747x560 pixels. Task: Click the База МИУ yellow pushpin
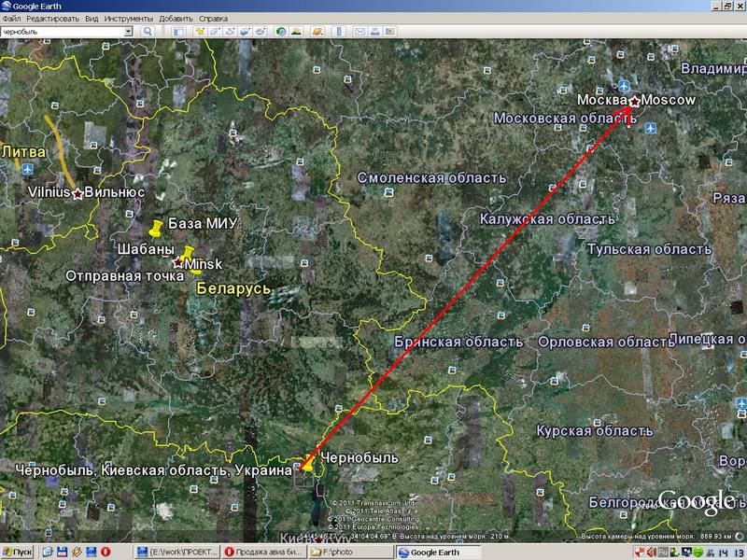tap(156, 228)
